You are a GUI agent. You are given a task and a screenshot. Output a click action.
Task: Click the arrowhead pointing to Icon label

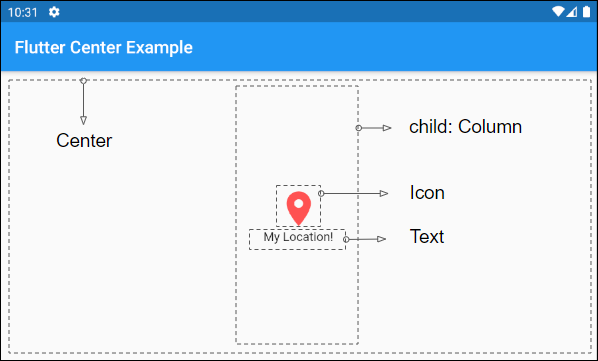coord(384,194)
